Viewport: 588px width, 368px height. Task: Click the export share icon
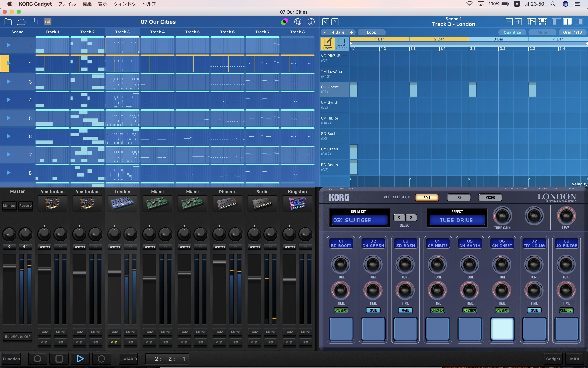pyautogui.click(x=35, y=22)
